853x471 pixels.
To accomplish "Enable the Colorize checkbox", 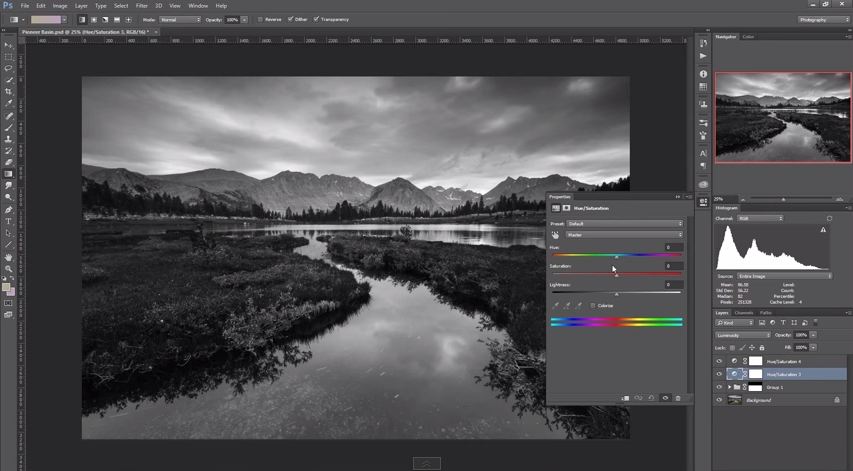I will click(593, 306).
